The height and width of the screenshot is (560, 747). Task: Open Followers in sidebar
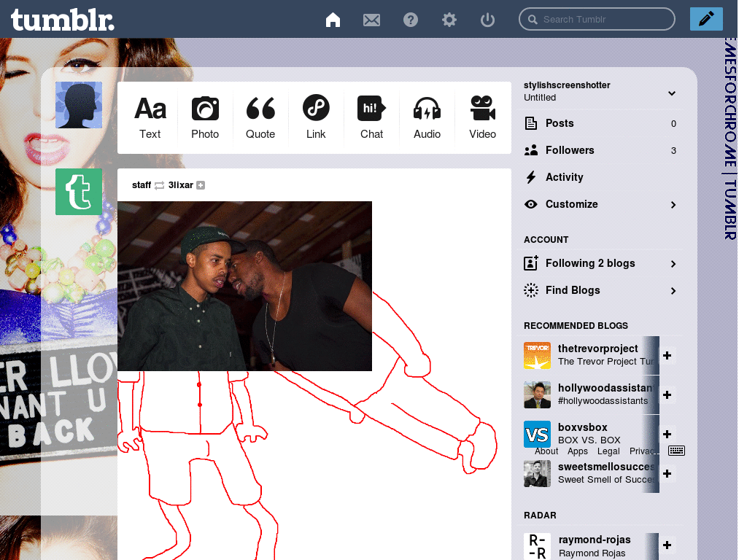pyautogui.click(x=600, y=150)
